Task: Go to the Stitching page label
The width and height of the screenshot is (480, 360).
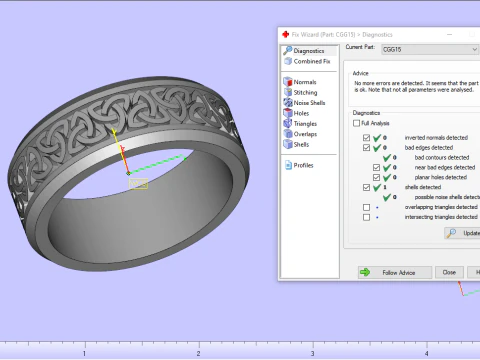Action: [305, 92]
